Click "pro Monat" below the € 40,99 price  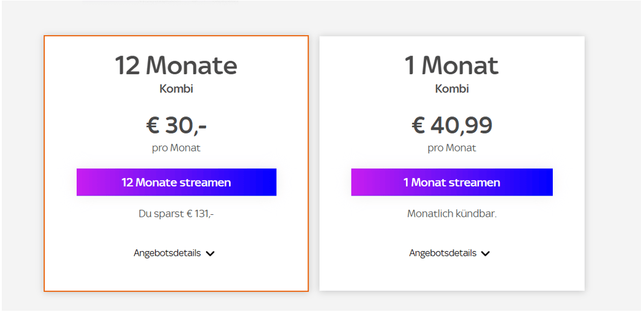click(x=452, y=148)
